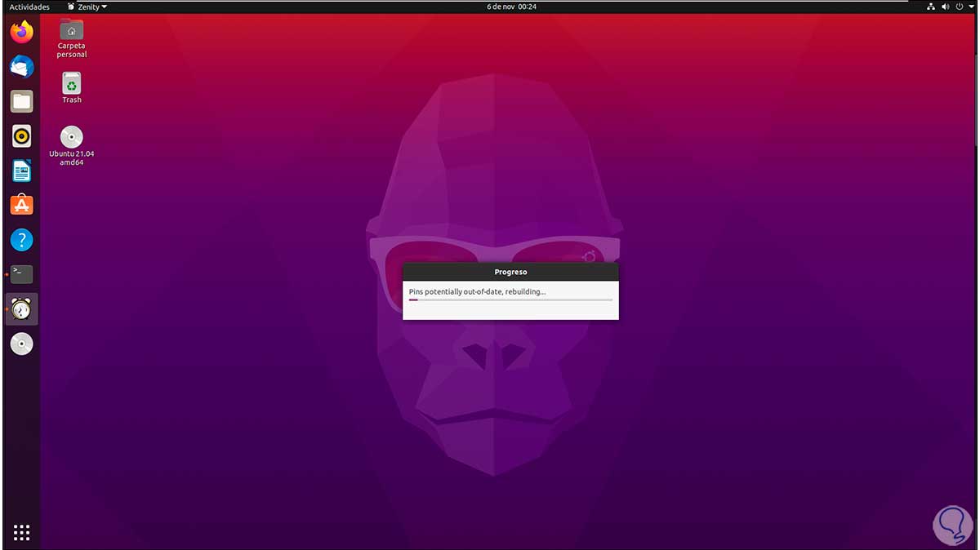
Task: Open the Actividades overview
Action: 29,7
